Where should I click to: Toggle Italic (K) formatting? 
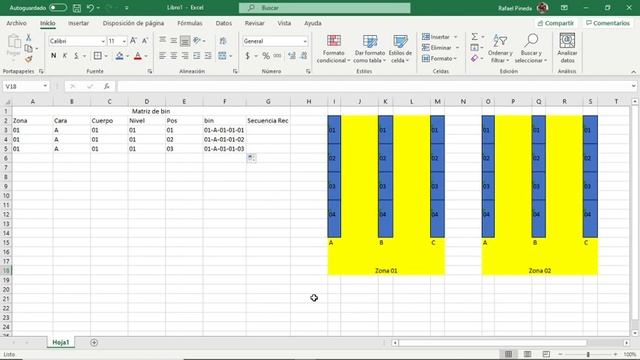[x=64, y=56]
